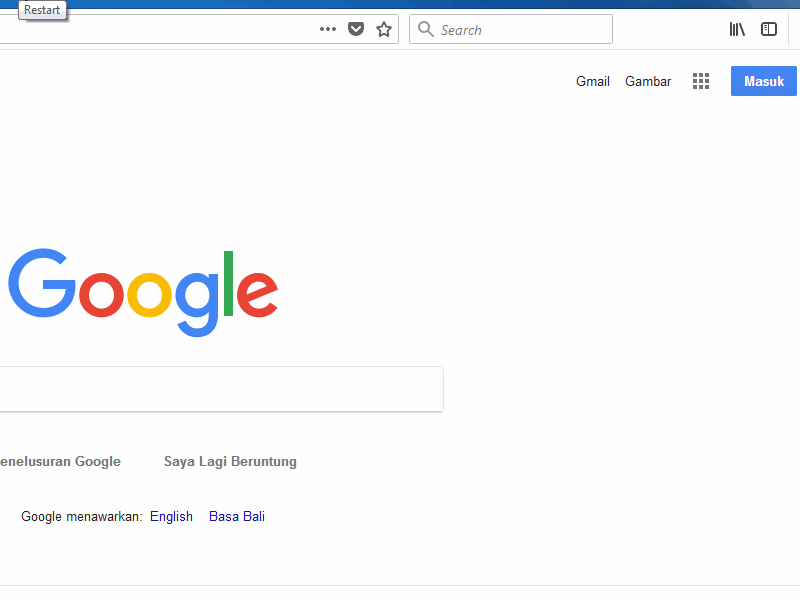800x600 pixels.
Task: Open the Google apps grid
Action: pos(701,81)
